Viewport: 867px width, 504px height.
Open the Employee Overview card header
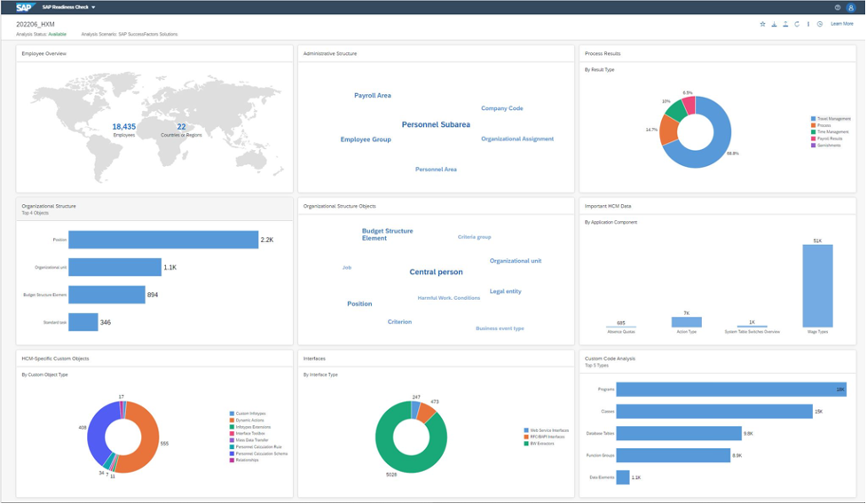[x=154, y=53]
